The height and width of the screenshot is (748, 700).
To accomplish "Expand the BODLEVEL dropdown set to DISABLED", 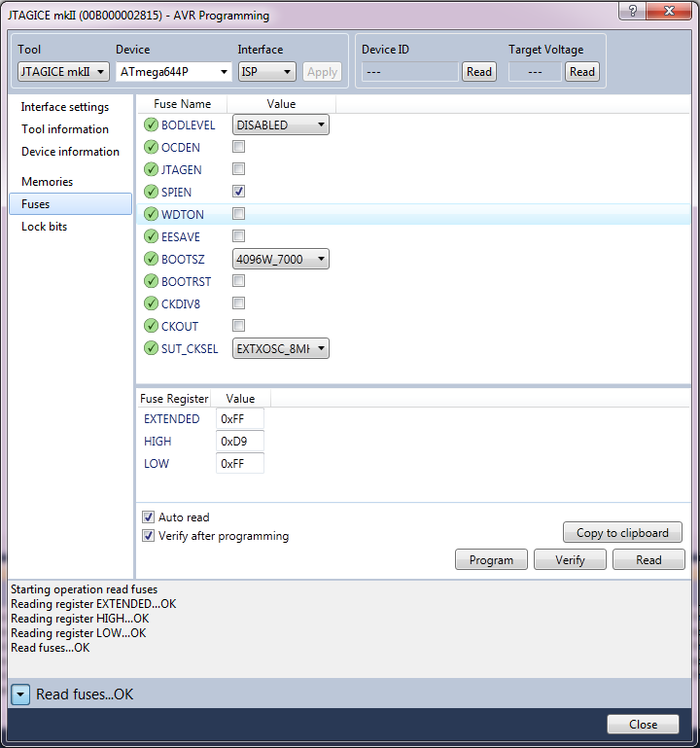I will (x=280, y=125).
